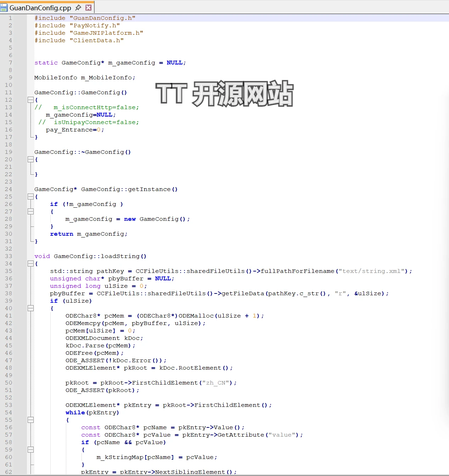Click the "ODEFree(pcMem);" line
The image size is (449, 476).
95,353
